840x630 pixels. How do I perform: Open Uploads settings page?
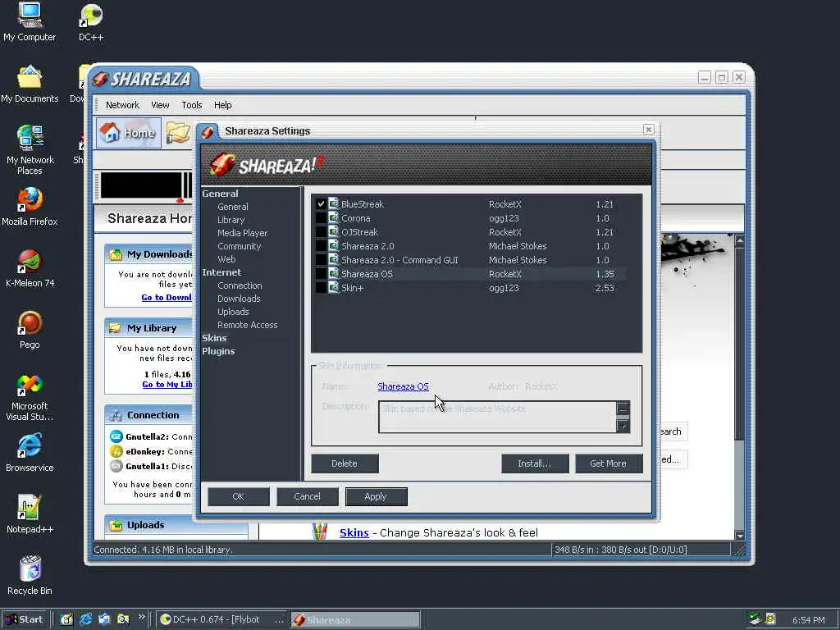coord(233,312)
